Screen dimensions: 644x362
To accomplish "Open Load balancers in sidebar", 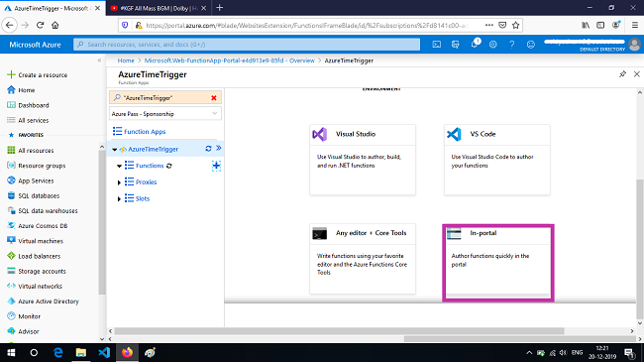I will pos(34,256).
